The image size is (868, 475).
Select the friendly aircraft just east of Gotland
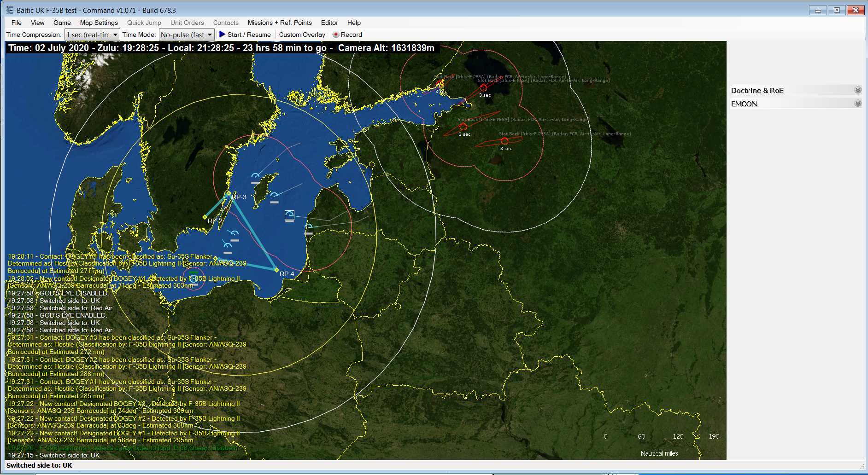point(274,197)
